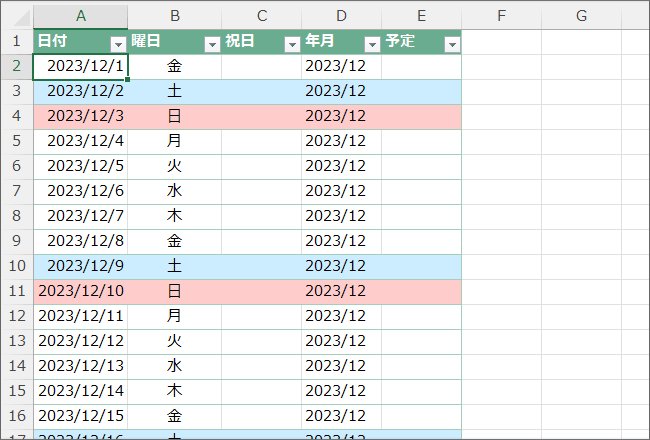Click 2023/12 年月 cell in row 15

click(342, 391)
